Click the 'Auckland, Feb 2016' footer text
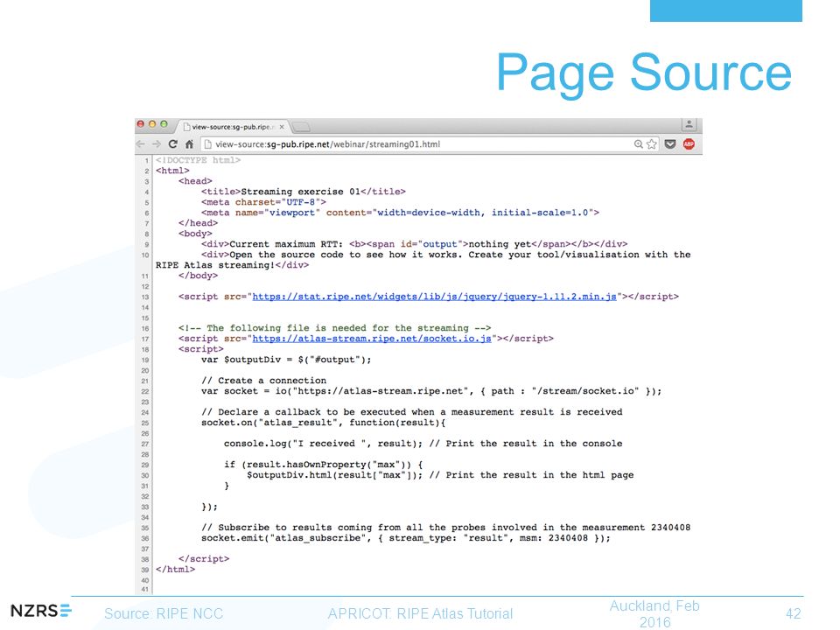This screenshot has height=630, width=840. click(654, 614)
